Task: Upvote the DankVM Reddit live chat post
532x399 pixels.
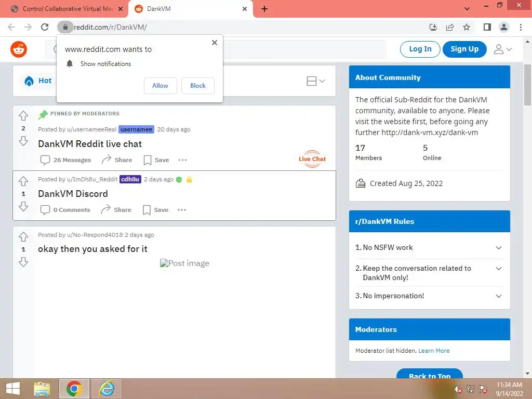Action: pos(23,116)
